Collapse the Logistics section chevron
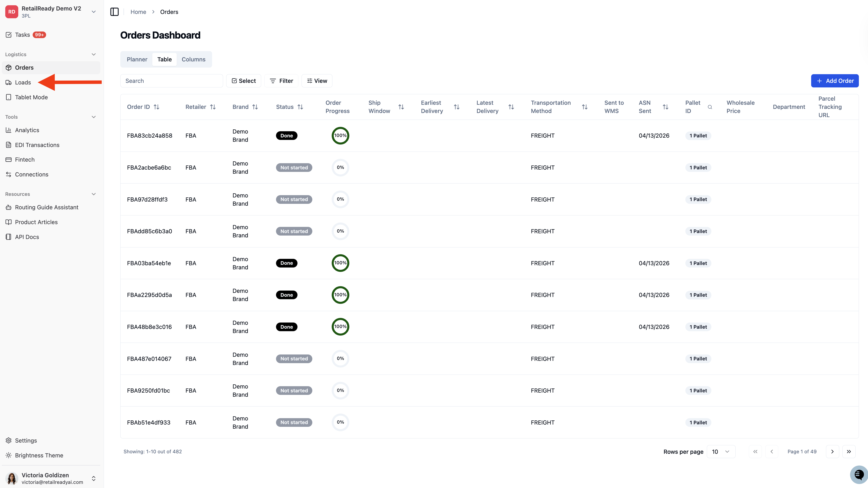Screen dimensions: 868x488 94,54
